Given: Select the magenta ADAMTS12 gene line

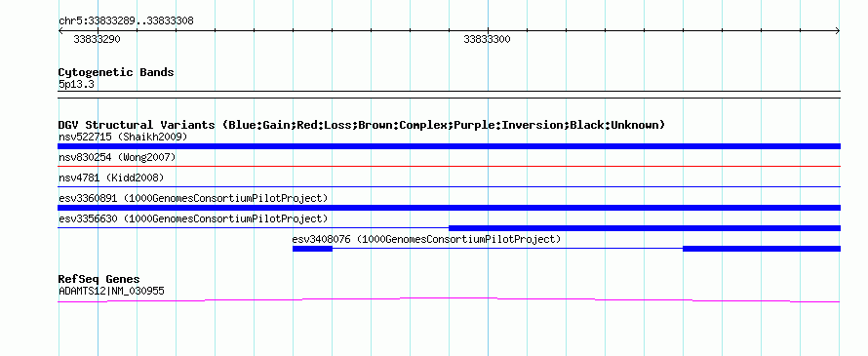Looking at the screenshot, I should click(449, 300).
